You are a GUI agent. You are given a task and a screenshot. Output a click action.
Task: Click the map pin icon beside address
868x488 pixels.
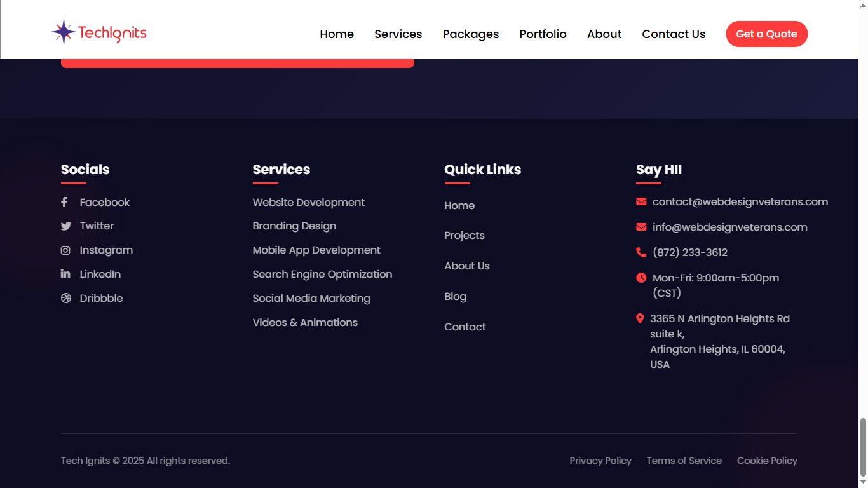pos(640,318)
